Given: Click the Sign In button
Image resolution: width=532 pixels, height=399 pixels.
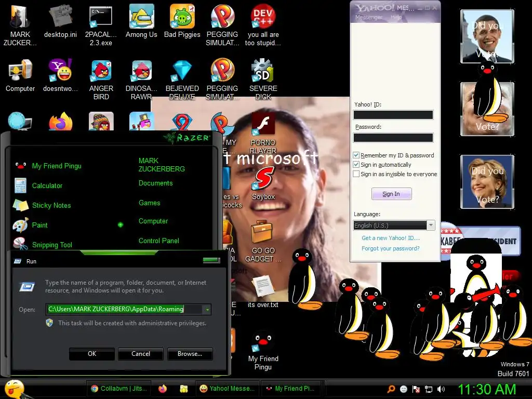Looking at the screenshot, I should pyautogui.click(x=392, y=194).
